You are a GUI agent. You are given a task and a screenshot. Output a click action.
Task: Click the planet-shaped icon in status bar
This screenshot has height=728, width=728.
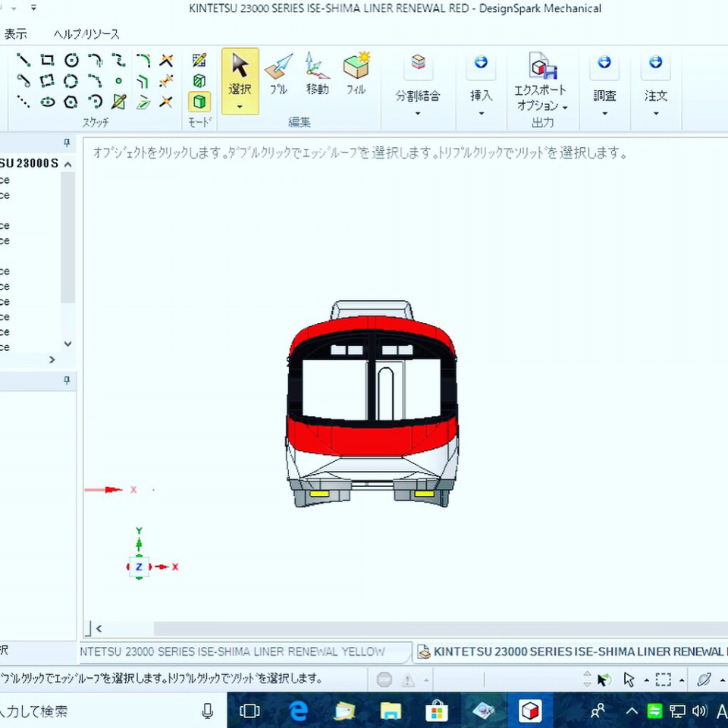(704, 679)
